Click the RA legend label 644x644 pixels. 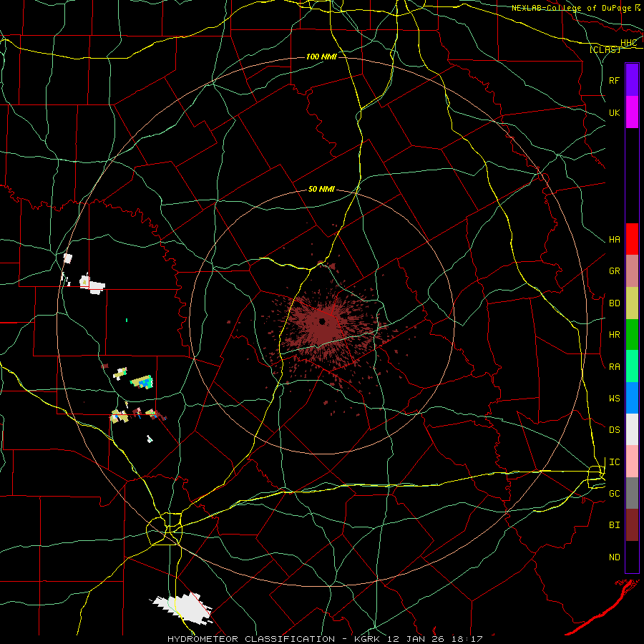614,367
